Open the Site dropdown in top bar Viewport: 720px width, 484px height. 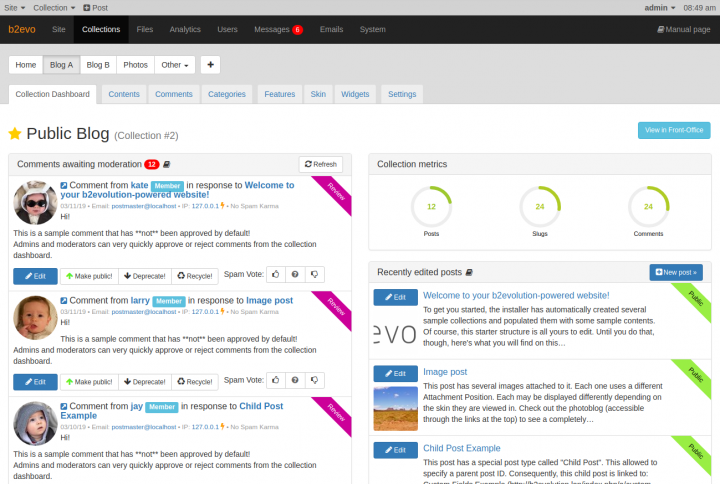click(14, 7)
